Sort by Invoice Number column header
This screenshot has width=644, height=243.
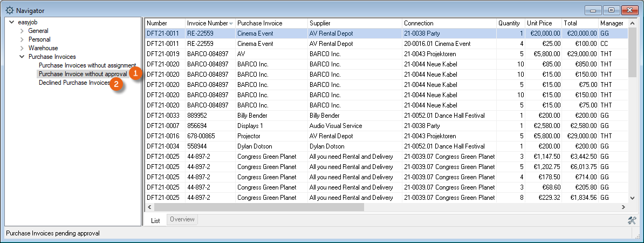click(207, 23)
